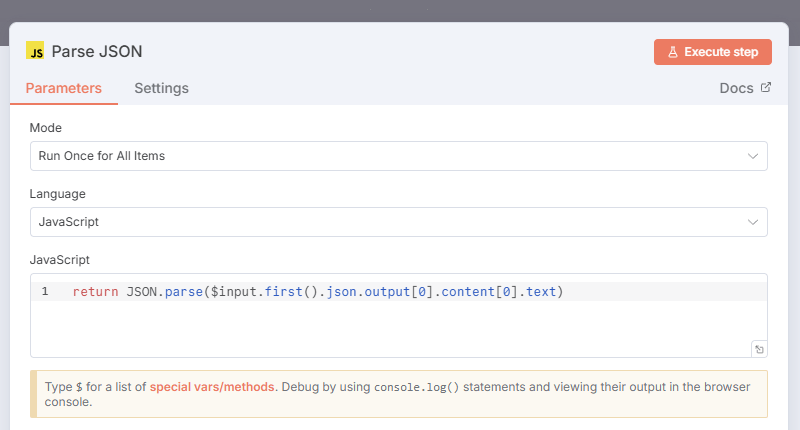800x430 pixels.
Task: Switch to the Parameters tab
Action: point(64,88)
